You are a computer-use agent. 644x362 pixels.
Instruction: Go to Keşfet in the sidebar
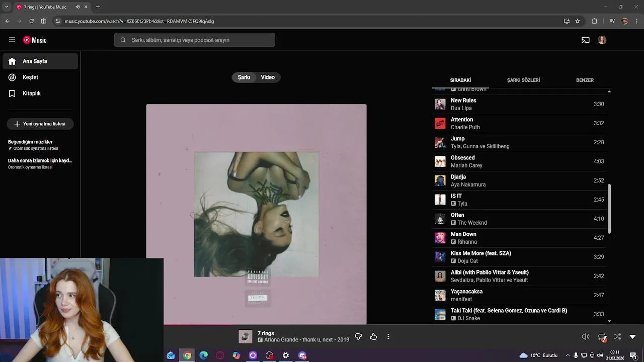tap(40, 77)
